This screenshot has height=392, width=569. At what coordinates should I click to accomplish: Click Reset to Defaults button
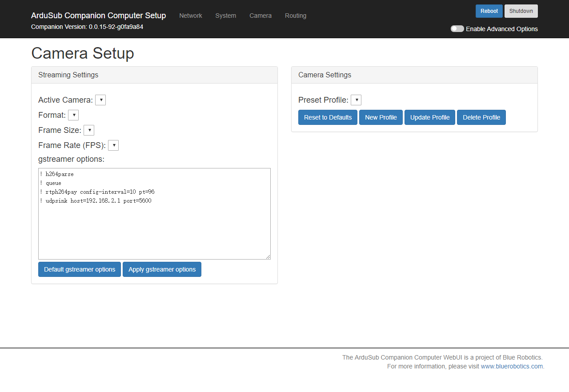click(328, 117)
